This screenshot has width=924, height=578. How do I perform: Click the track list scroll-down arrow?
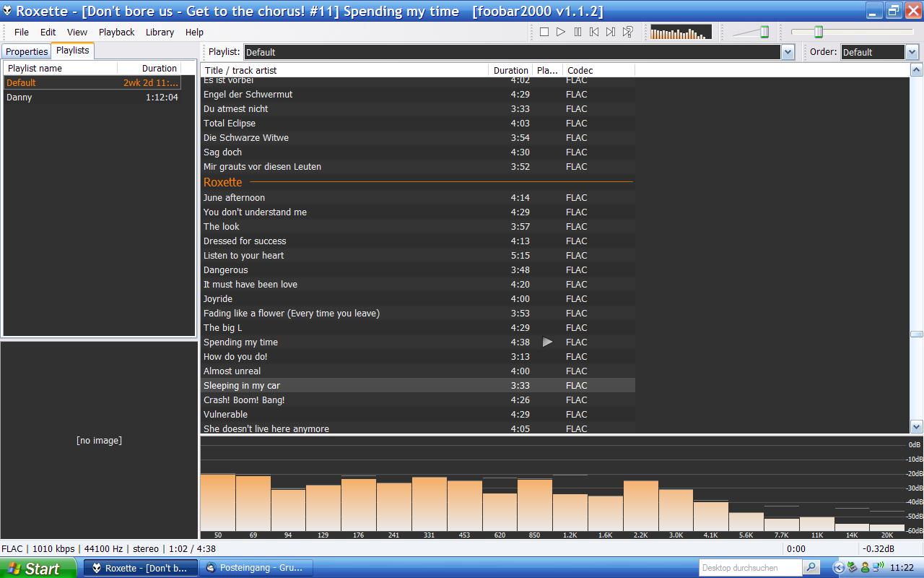tap(917, 427)
